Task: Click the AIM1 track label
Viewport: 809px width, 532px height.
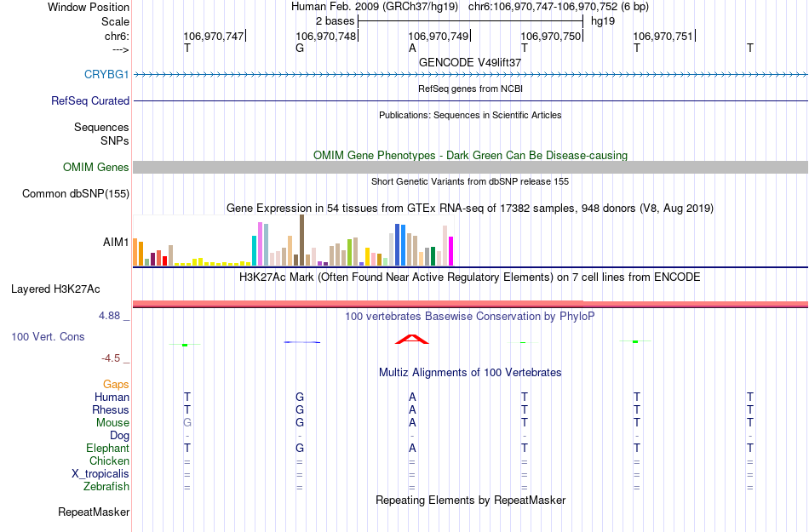Action: 116,242
